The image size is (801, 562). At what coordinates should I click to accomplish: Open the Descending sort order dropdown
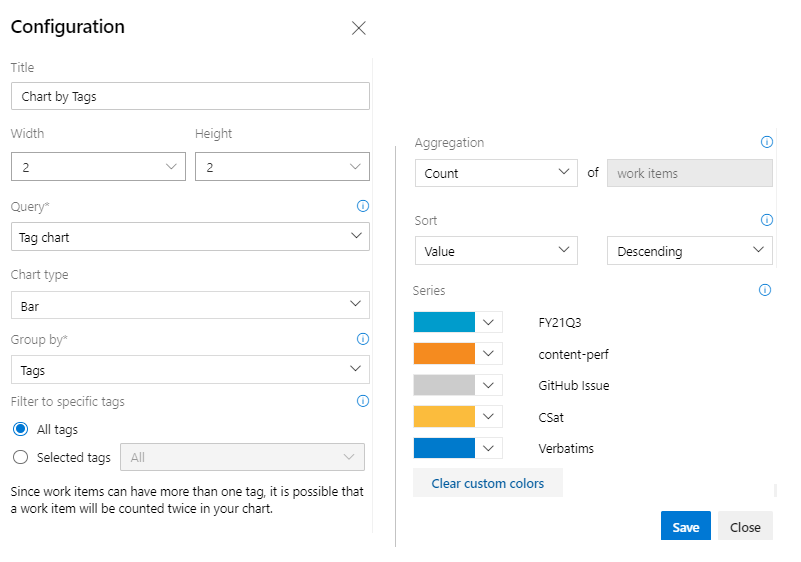[x=690, y=250]
